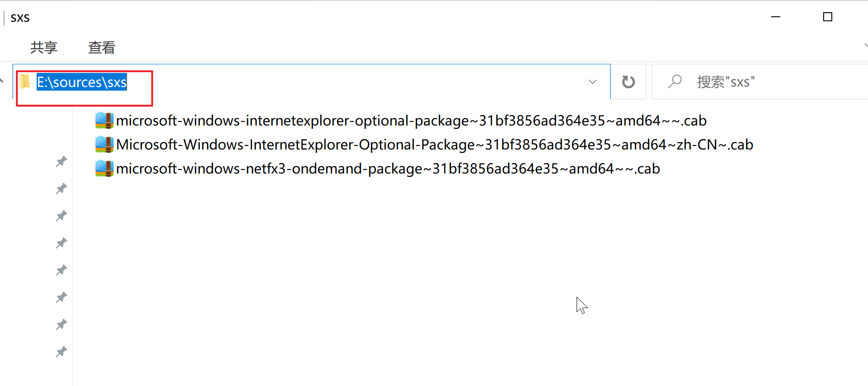Click the second pin icon in Quick Access

61,188
